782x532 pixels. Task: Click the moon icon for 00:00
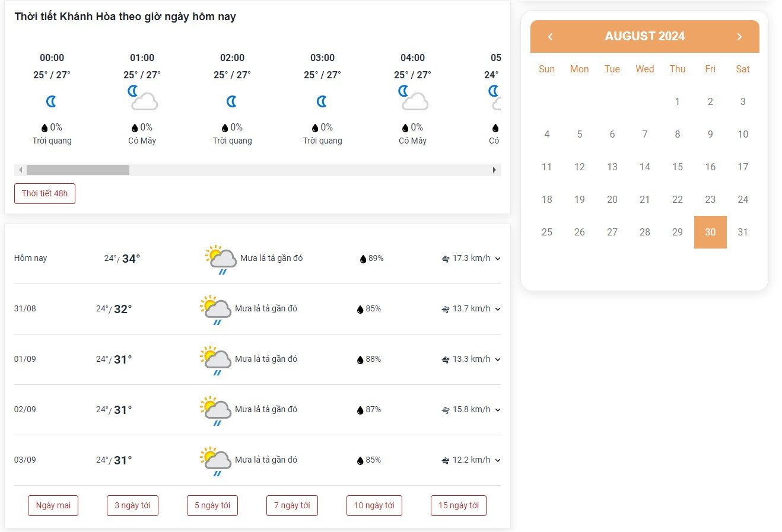click(x=52, y=101)
